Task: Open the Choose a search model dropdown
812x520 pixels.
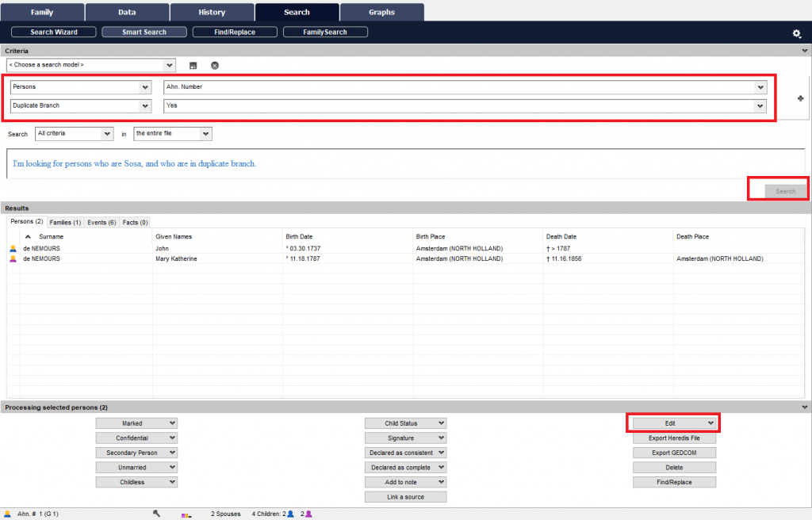Action: [89, 65]
